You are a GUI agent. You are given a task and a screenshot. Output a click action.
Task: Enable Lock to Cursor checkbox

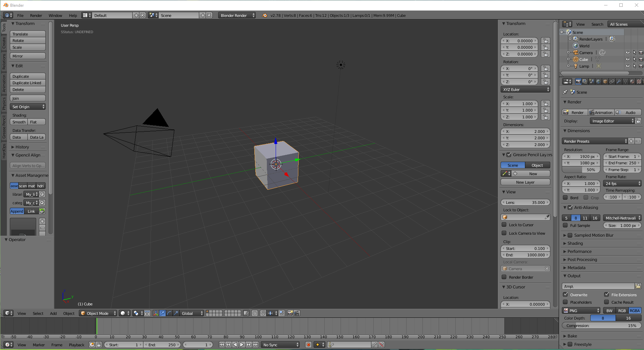click(504, 225)
